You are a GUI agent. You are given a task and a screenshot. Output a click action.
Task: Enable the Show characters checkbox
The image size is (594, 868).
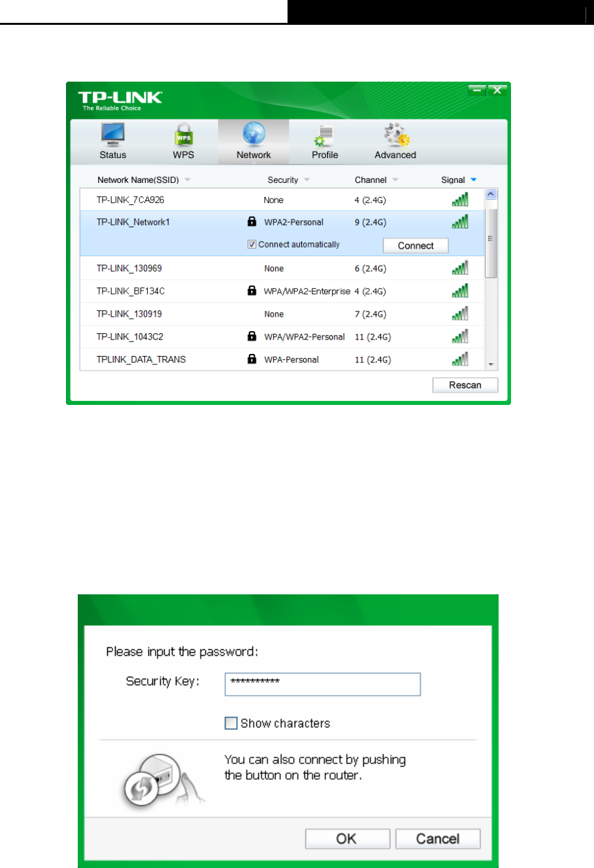[x=231, y=723]
